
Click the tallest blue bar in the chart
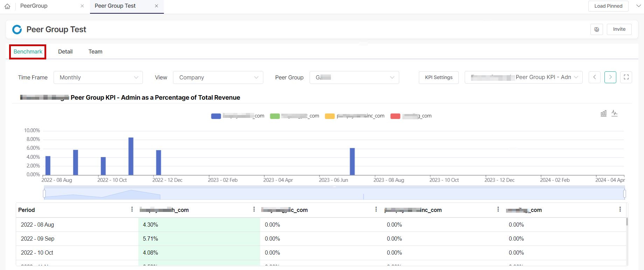click(x=131, y=156)
